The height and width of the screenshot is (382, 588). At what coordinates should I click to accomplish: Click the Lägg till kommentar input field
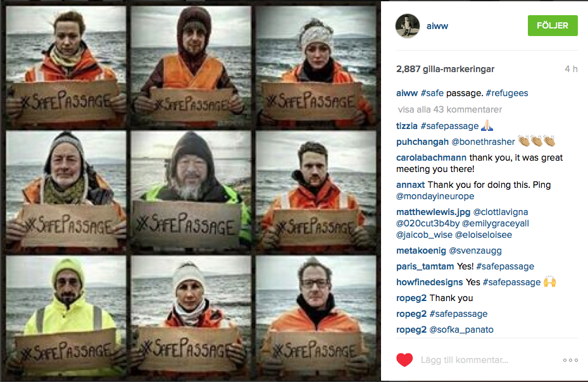[487, 360]
